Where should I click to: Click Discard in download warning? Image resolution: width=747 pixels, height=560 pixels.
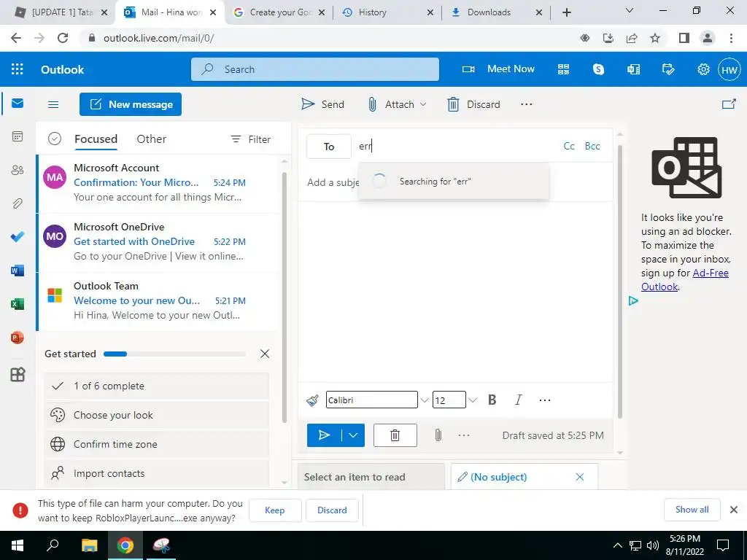point(332,510)
